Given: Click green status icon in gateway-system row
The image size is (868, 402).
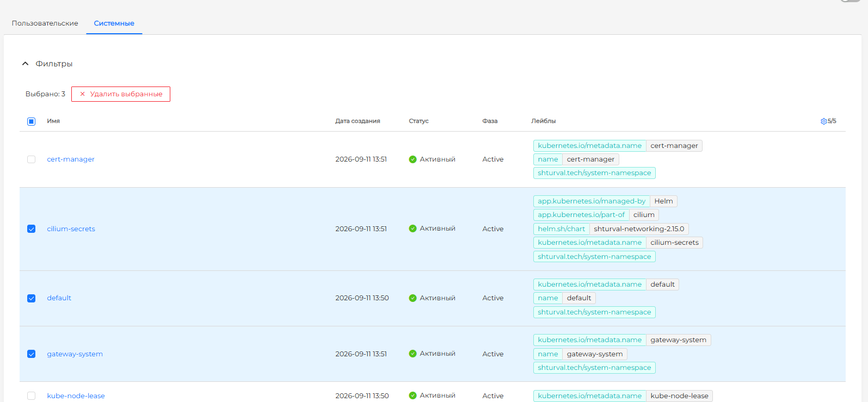Looking at the screenshot, I should click(x=413, y=354).
